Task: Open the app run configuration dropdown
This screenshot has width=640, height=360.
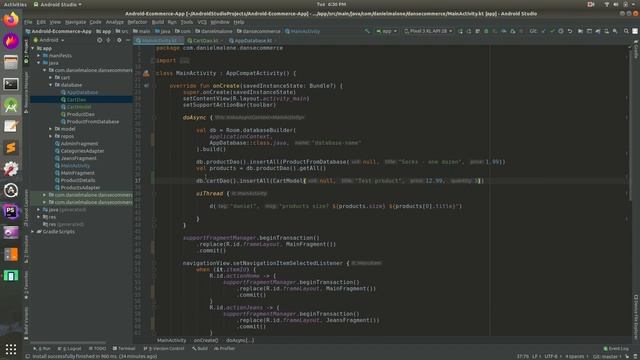Action: click(386, 31)
